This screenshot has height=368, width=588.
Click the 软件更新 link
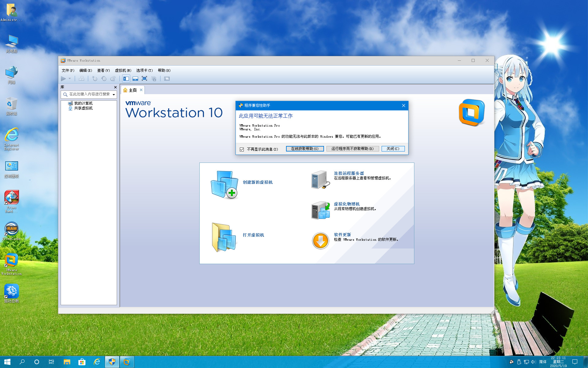pos(342,235)
